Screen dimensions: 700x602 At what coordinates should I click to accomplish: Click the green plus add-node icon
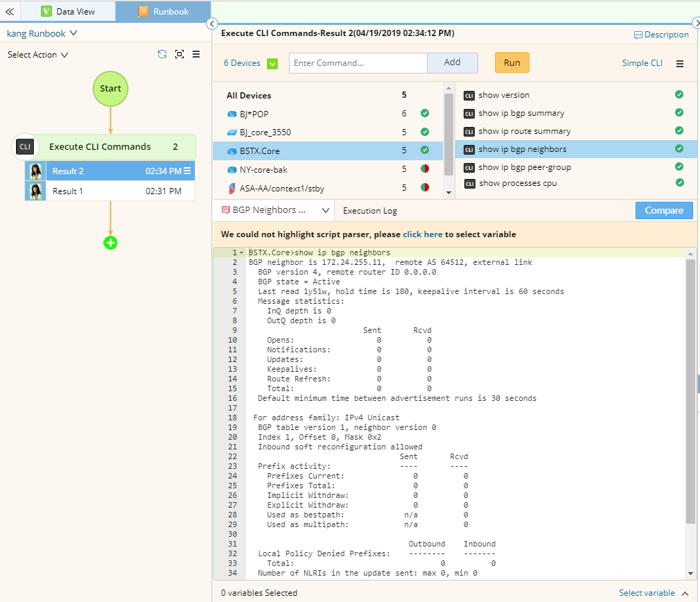(110, 243)
